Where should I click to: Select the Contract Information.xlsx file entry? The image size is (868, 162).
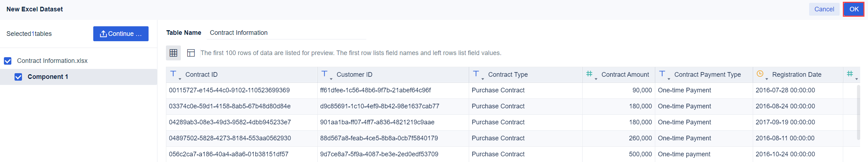click(x=52, y=61)
